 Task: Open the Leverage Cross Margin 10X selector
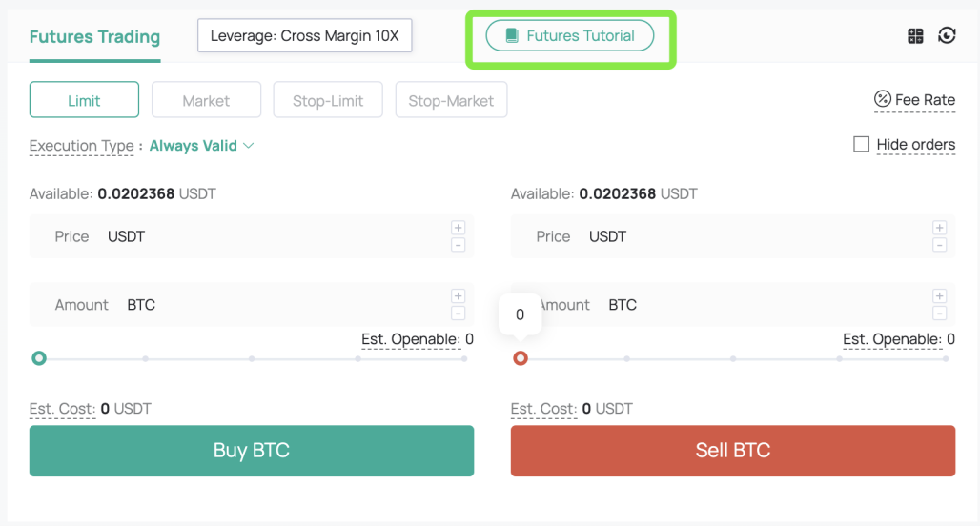tap(304, 36)
